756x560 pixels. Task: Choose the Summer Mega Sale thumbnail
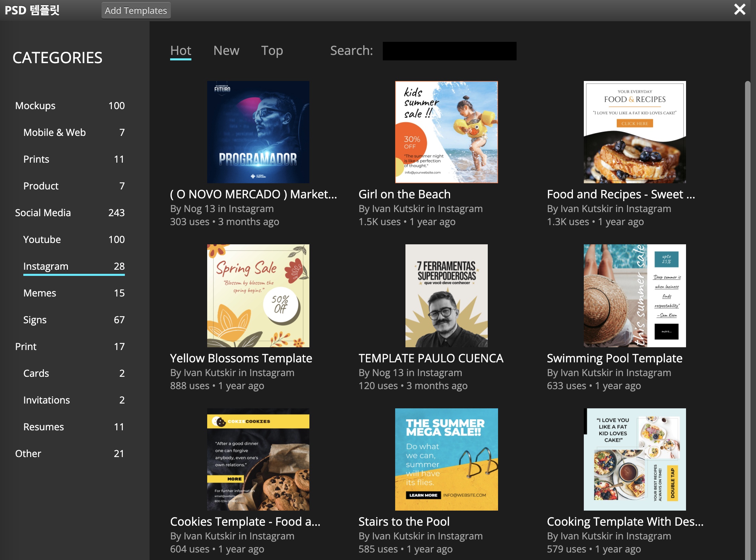pyautogui.click(x=446, y=459)
